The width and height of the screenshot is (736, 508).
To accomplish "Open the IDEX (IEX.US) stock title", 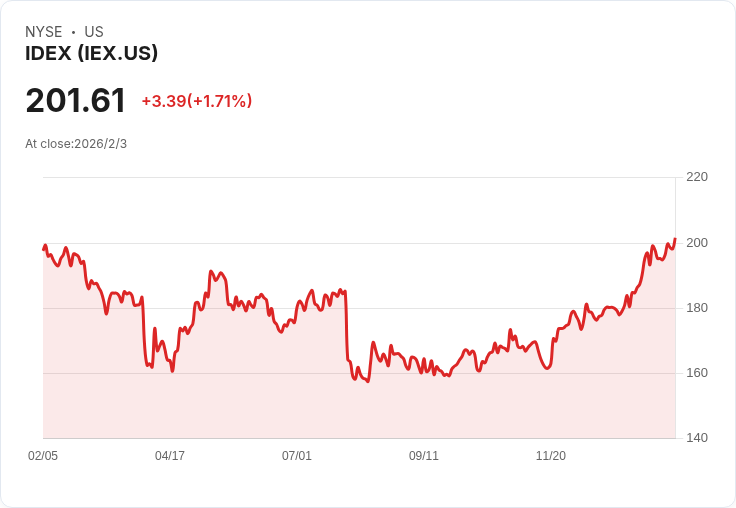I will click(x=91, y=54).
